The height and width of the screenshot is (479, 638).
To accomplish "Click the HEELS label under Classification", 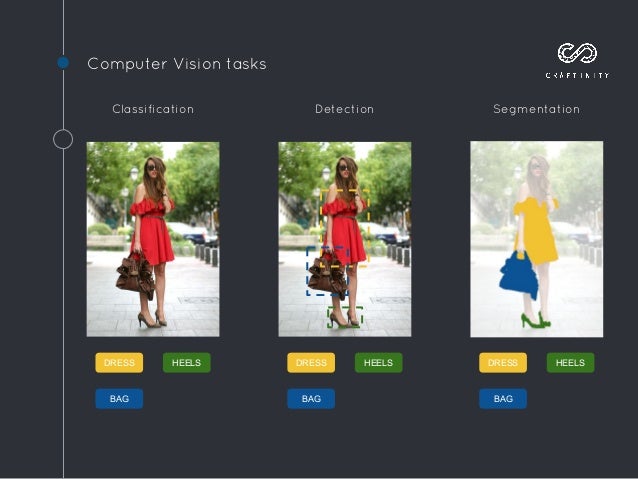I will (187, 363).
